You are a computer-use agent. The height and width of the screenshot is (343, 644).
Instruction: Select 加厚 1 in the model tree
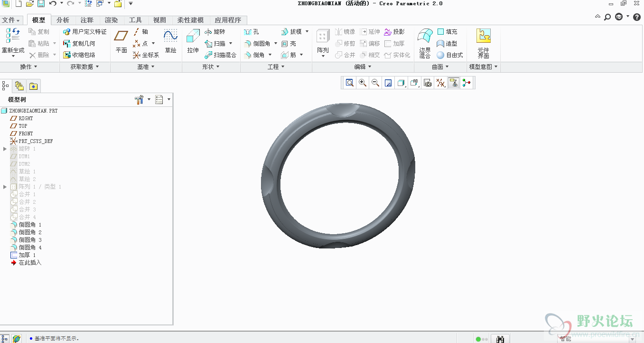pos(23,255)
